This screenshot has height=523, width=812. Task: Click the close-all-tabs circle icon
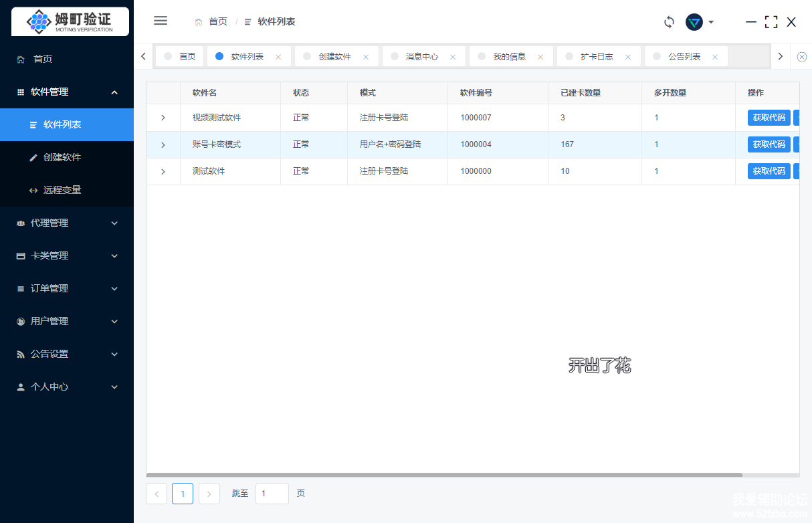pos(802,57)
